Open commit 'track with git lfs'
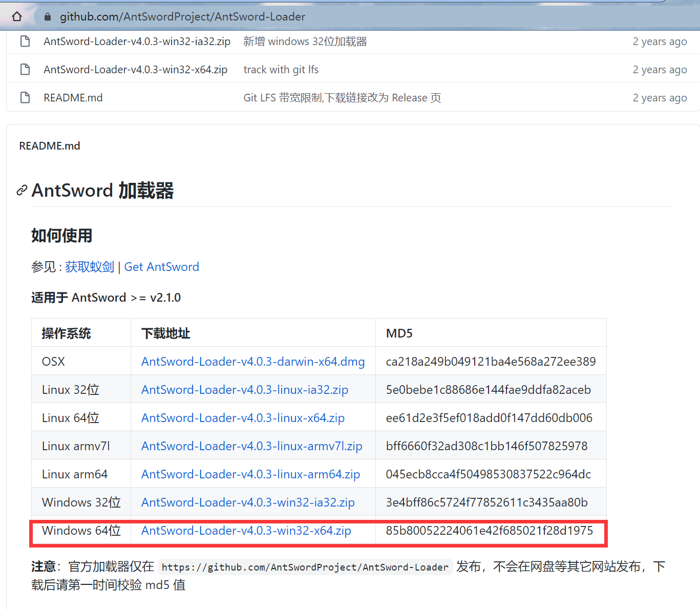The width and height of the screenshot is (700, 610). pyautogui.click(x=281, y=70)
